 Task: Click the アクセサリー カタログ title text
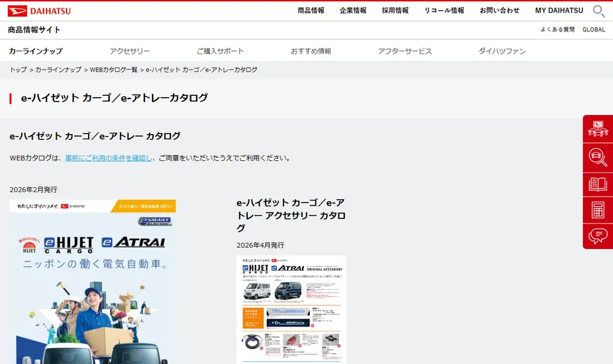291,215
